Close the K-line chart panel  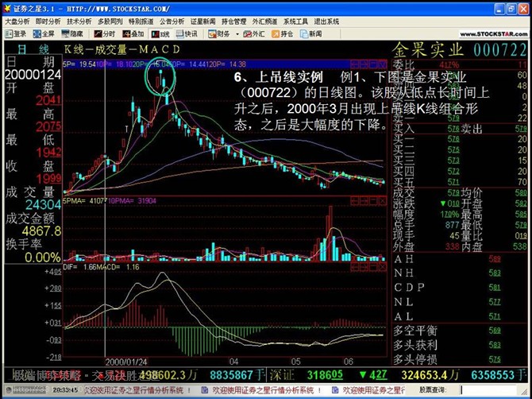pyautogui.click(x=383, y=64)
